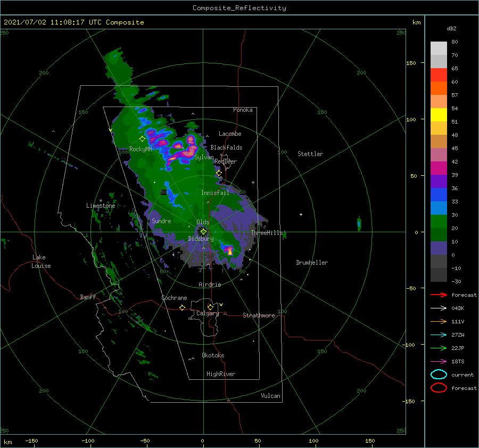Click the Banff label

[88, 297]
